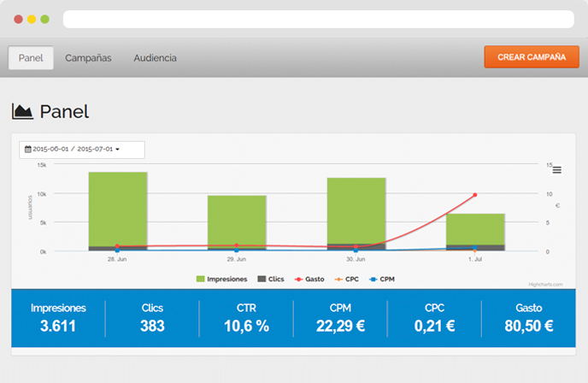Expand the 2015-06-01 / 2015-07-01 date range dropdown arrow
The height and width of the screenshot is (383, 588).
pyautogui.click(x=117, y=150)
